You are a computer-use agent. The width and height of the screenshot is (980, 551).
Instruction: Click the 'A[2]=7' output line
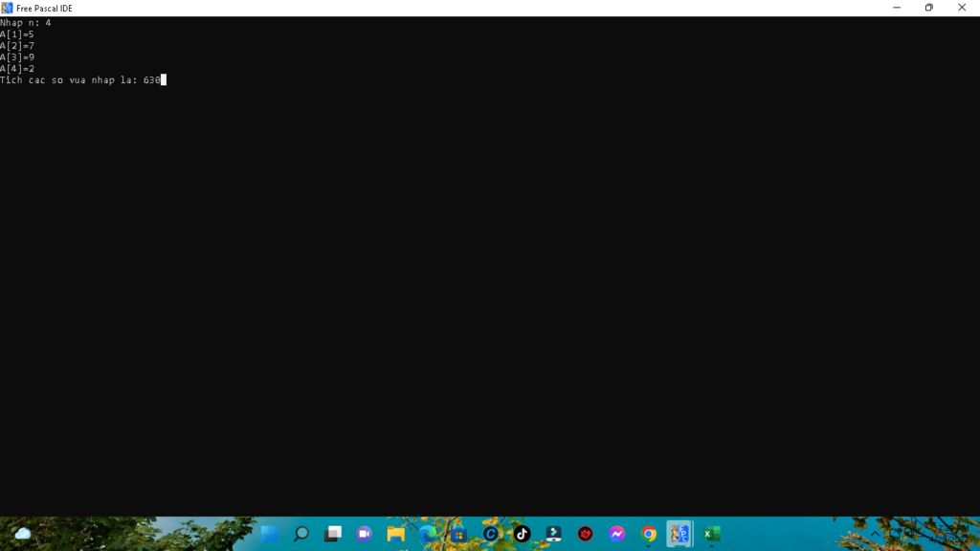(x=17, y=46)
